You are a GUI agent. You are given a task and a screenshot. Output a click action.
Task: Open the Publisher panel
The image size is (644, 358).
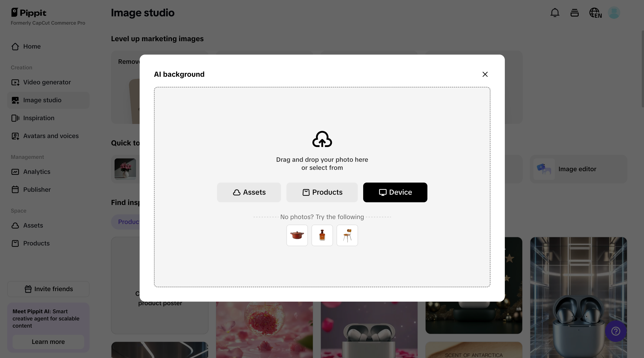click(37, 190)
